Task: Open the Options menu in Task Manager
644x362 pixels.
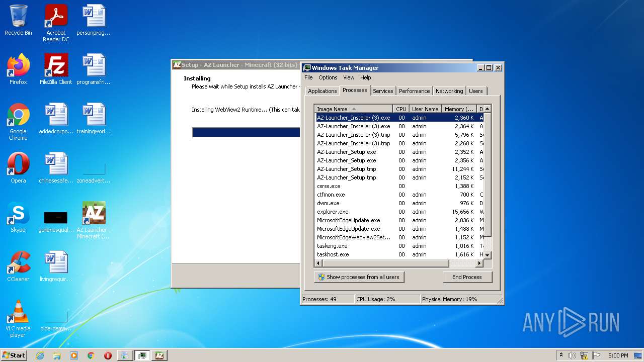Action: [328, 77]
